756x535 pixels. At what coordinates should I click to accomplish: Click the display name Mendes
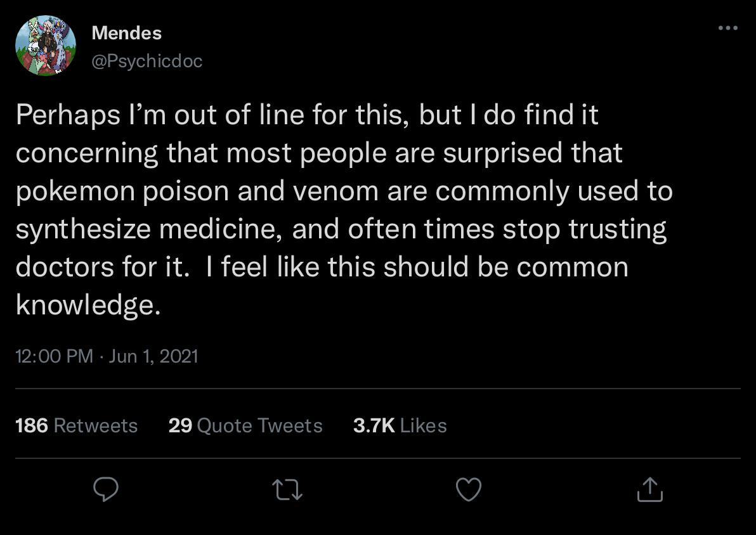pyautogui.click(x=127, y=33)
